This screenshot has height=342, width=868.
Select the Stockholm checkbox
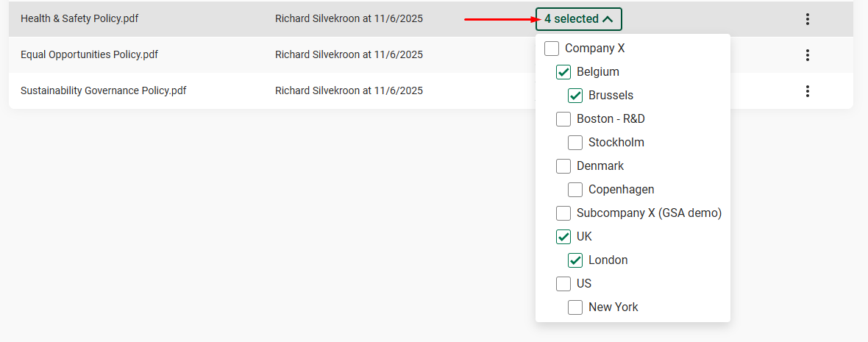tap(575, 143)
